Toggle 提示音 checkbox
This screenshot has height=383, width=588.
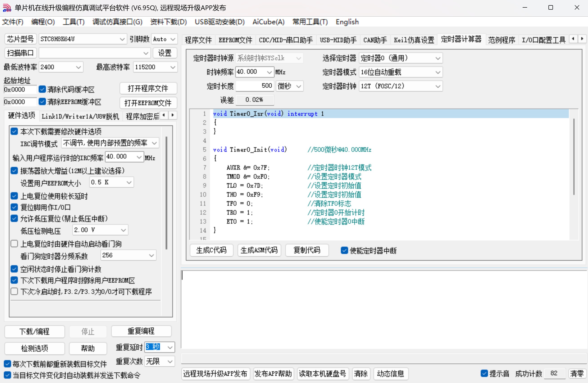tap(484, 373)
